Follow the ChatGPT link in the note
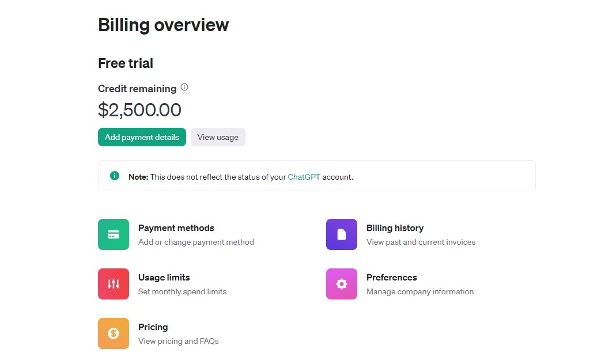Viewport: 605px width, 364px height. pyautogui.click(x=304, y=177)
